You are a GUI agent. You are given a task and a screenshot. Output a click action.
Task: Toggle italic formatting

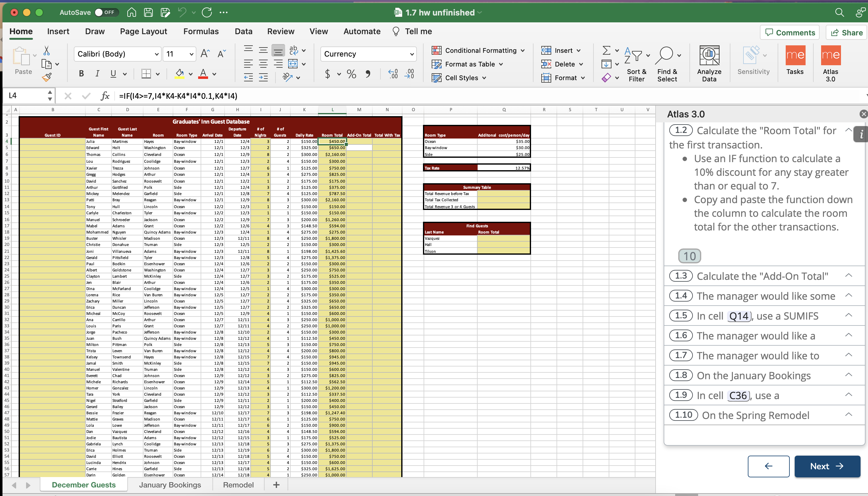[x=98, y=74]
